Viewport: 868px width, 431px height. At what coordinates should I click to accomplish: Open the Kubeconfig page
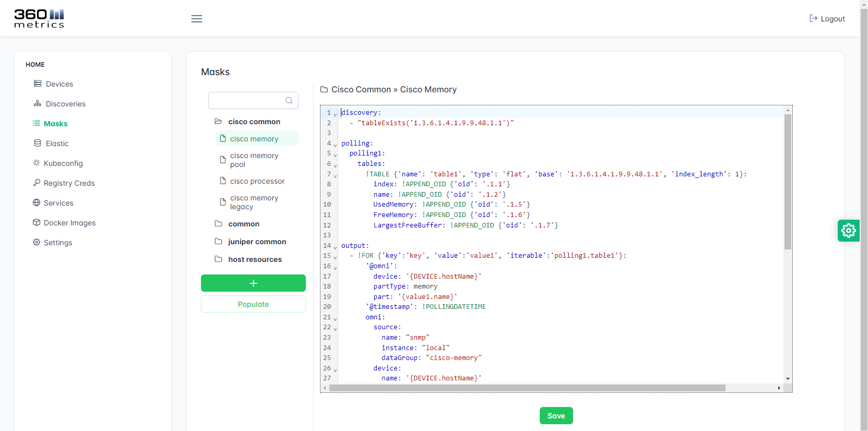click(63, 163)
